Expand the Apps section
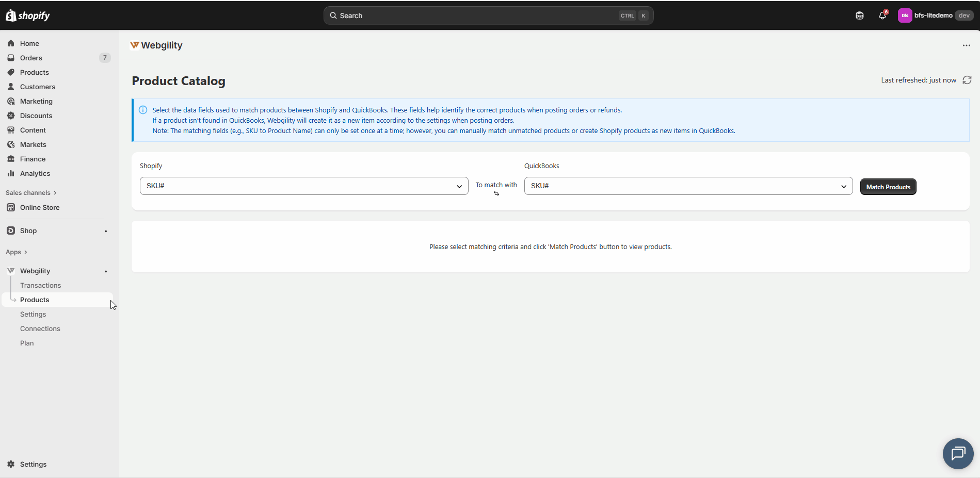The height and width of the screenshot is (478, 980). coord(17,252)
